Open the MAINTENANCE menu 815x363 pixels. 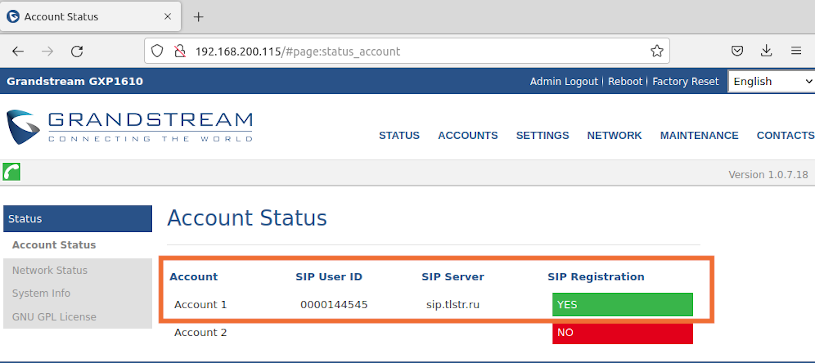click(699, 135)
